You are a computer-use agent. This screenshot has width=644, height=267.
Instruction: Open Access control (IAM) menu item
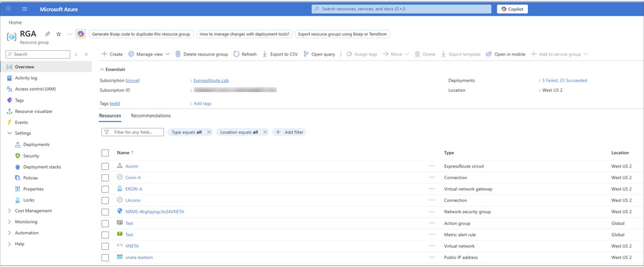coord(35,89)
